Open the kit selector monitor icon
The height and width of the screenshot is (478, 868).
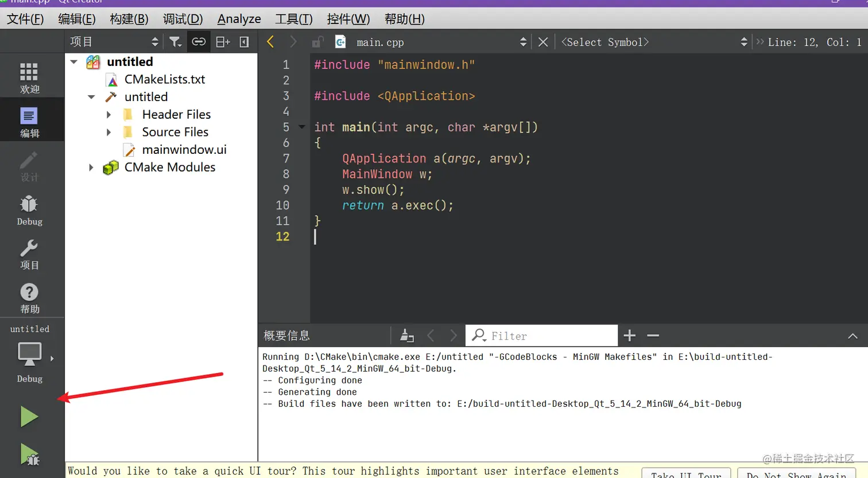click(29, 354)
